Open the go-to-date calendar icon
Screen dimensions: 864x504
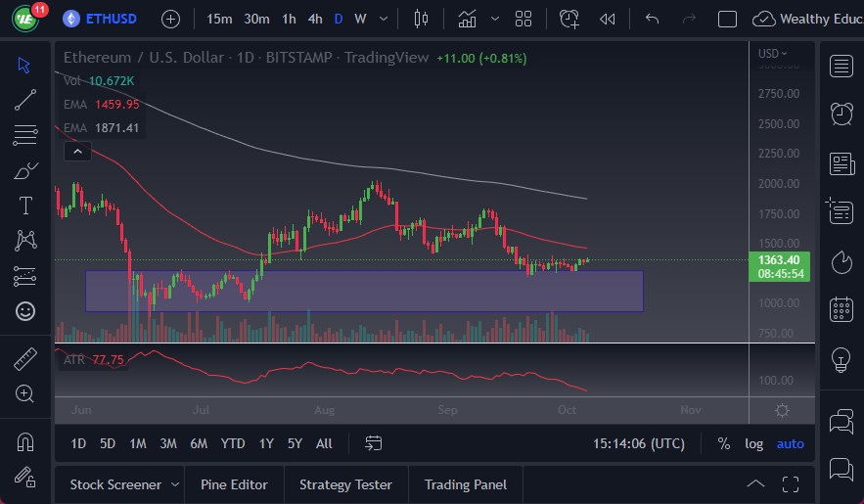click(373, 443)
